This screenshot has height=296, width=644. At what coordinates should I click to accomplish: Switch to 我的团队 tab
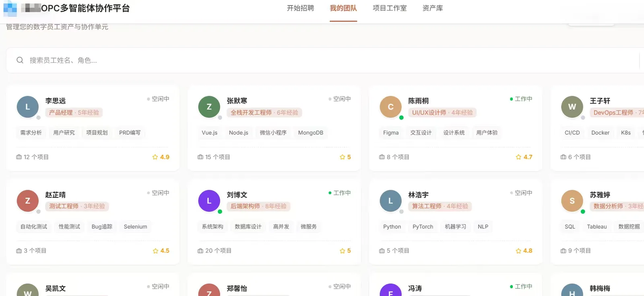[343, 8]
